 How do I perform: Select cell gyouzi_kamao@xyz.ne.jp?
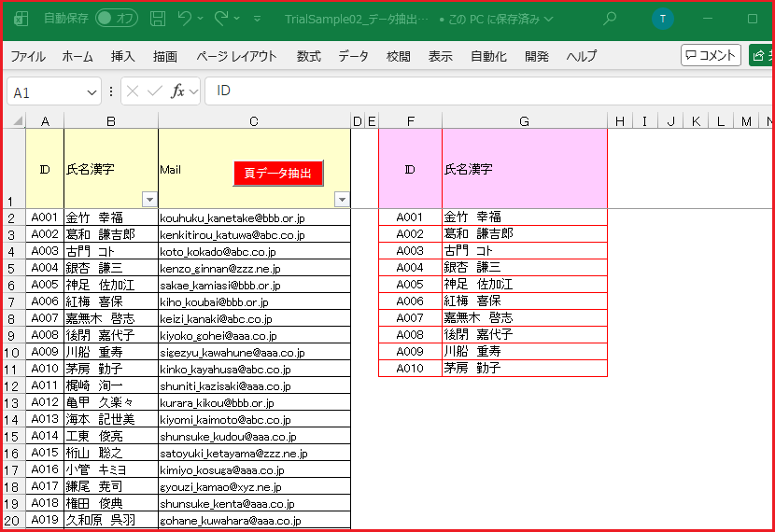255,486
